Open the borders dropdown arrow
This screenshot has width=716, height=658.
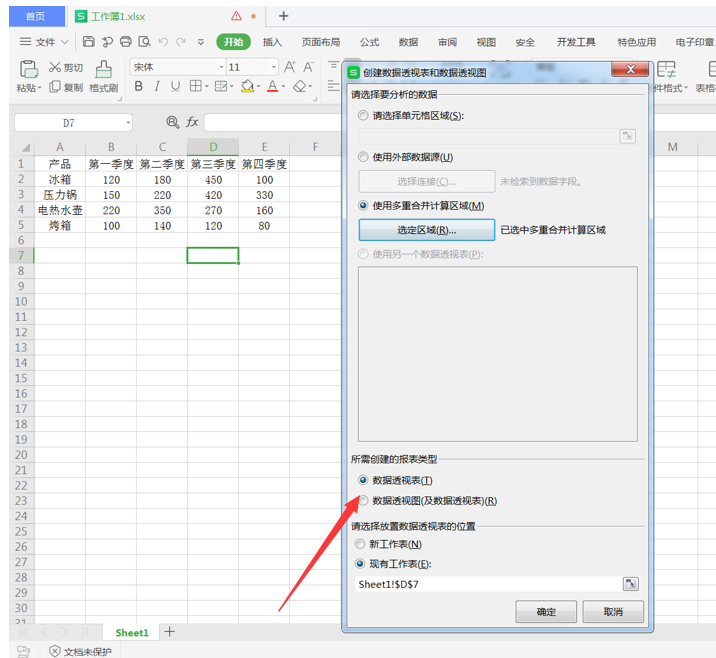click(x=206, y=86)
